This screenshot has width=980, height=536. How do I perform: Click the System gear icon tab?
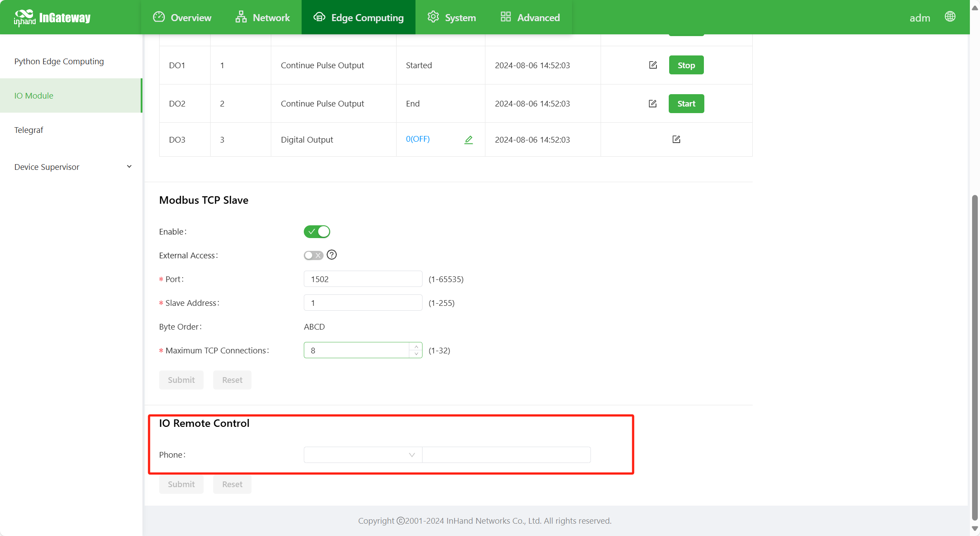coord(452,18)
